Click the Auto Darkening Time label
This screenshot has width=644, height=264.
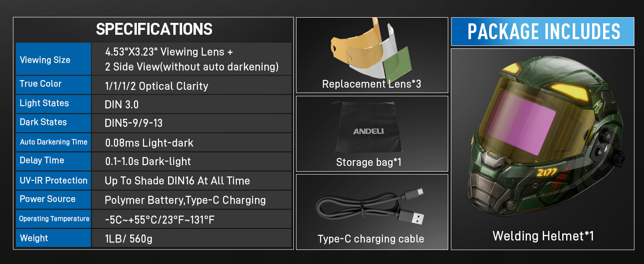pyautogui.click(x=54, y=142)
